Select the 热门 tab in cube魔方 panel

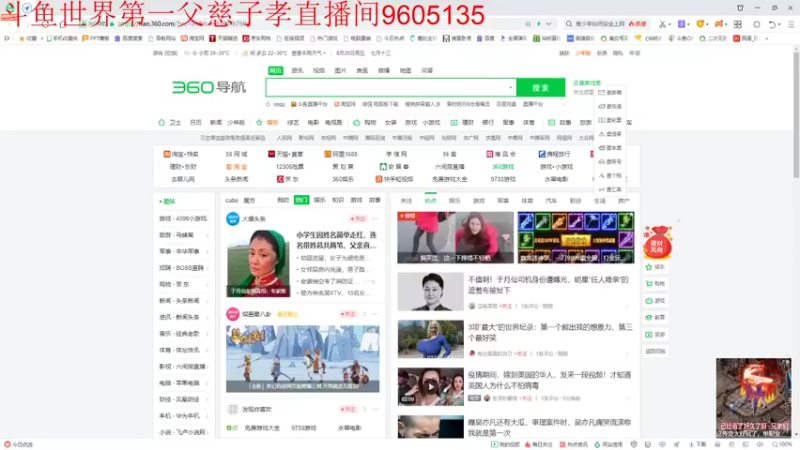pos(302,200)
